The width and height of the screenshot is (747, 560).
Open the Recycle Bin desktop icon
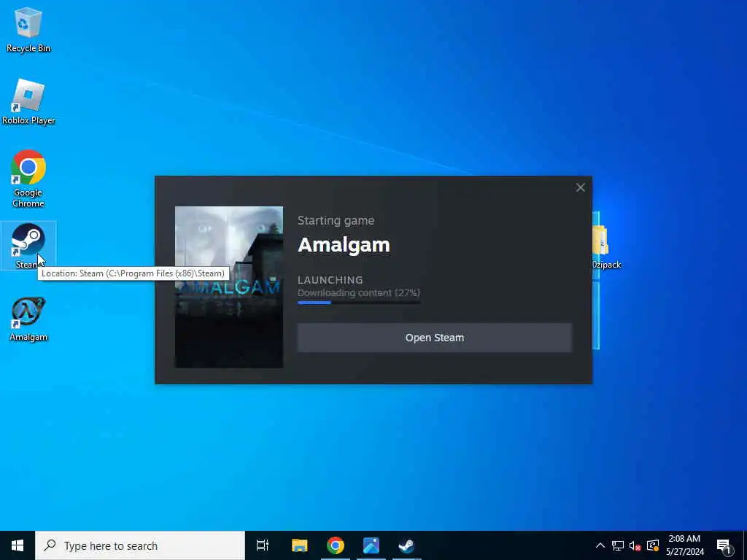(28, 29)
